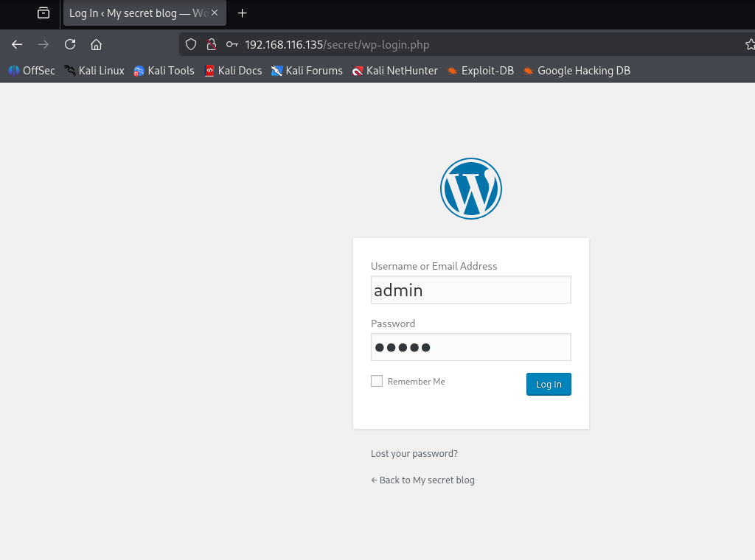
Task: Focus the Password field
Action: [471, 347]
